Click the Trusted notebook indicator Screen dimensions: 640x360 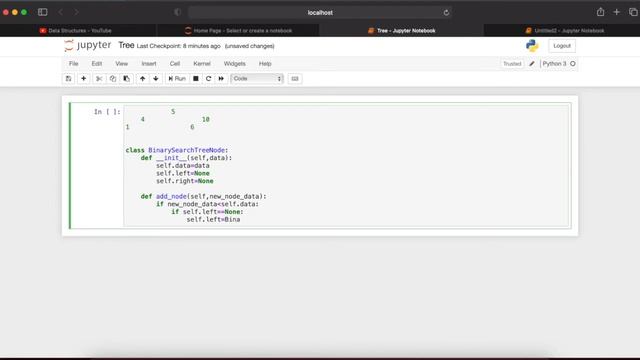pyautogui.click(x=512, y=64)
